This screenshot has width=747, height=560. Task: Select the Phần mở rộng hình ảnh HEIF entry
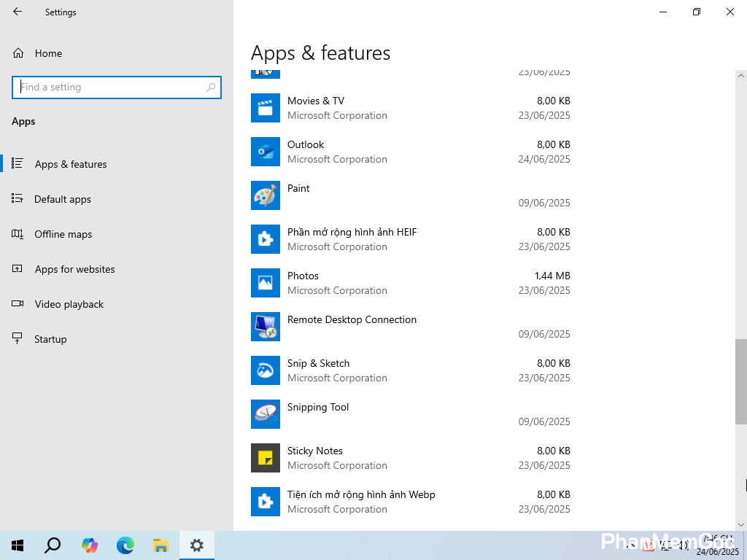click(x=352, y=239)
